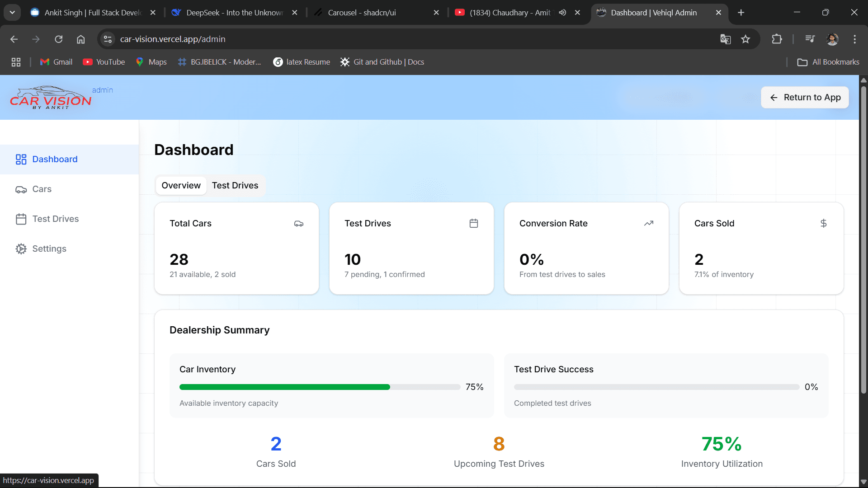The width and height of the screenshot is (868, 488).
Task: Click the address bar URL field
Action: pos(407,39)
